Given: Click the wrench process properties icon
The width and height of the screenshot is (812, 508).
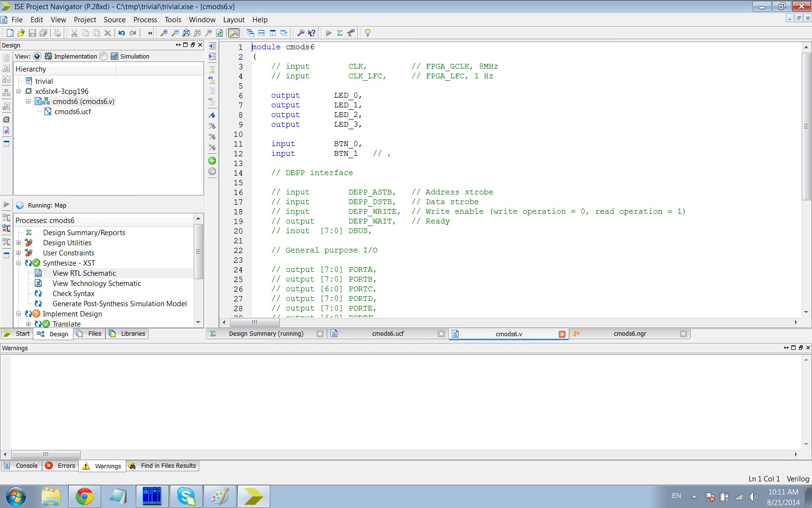Looking at the screenshot, I should click(300, 33).
